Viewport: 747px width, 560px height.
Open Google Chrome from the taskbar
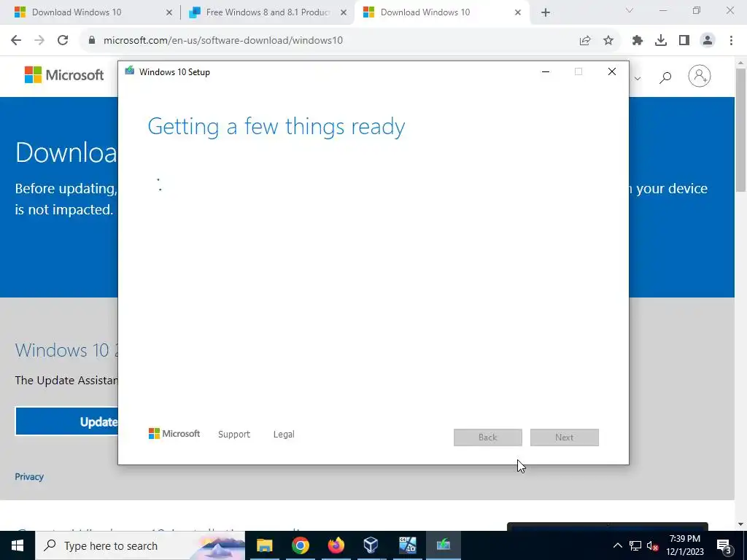click(300, 545)
